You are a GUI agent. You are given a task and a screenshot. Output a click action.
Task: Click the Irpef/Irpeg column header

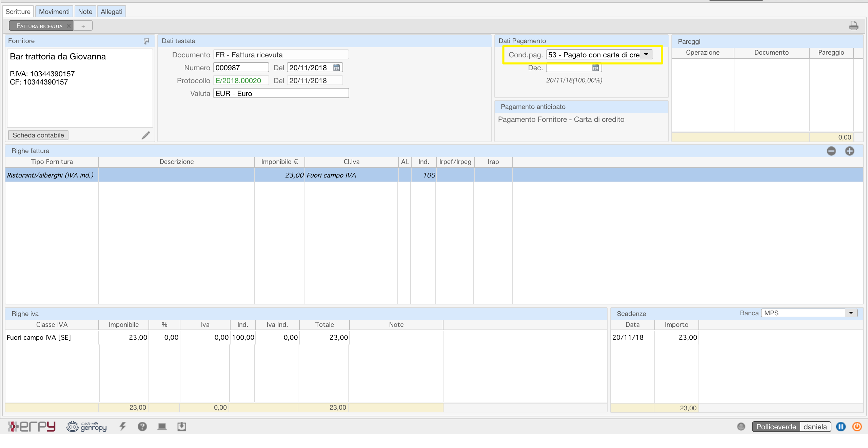(x=455, y=162)
